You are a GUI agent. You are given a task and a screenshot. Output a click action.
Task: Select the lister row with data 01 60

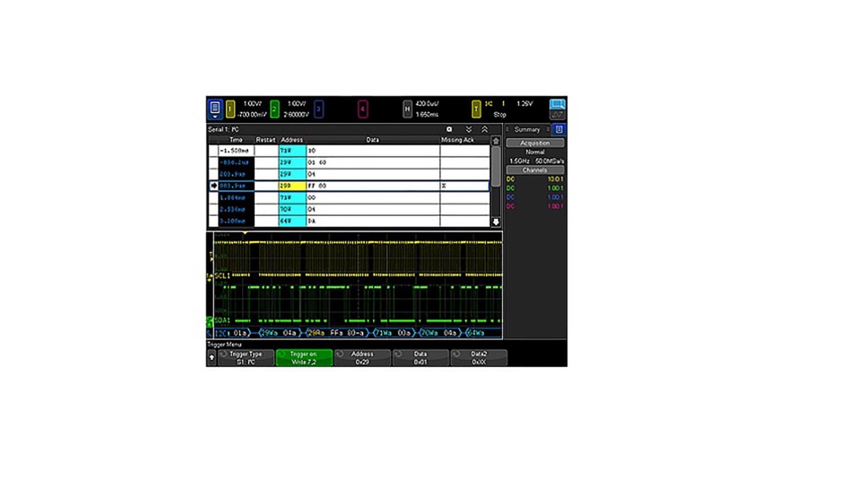[349, 162]
